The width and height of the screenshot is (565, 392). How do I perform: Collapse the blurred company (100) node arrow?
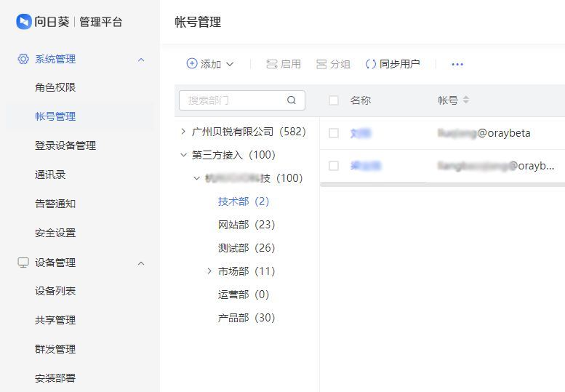pyautogui.click(x=197, y=178)
